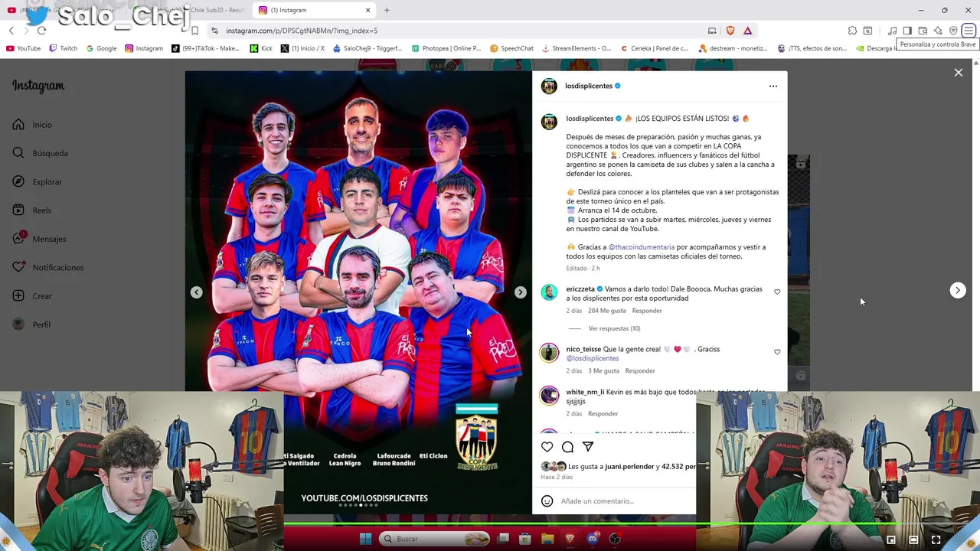Viewport: 980px width, 551px height.
Task: Open Notificaciones in Instagram sidebar
Action: (47, 268)
